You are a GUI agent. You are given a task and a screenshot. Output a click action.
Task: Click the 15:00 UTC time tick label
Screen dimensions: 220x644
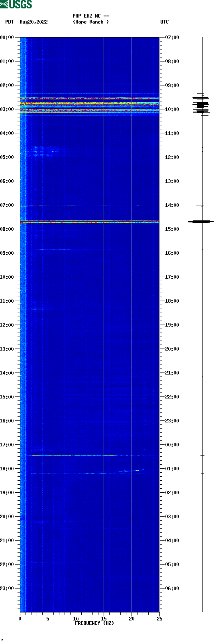172,229
